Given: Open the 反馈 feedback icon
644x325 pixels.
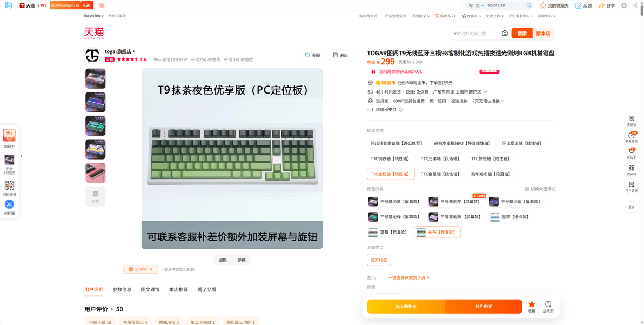Looking at the screenshot, I should (578, 5).
